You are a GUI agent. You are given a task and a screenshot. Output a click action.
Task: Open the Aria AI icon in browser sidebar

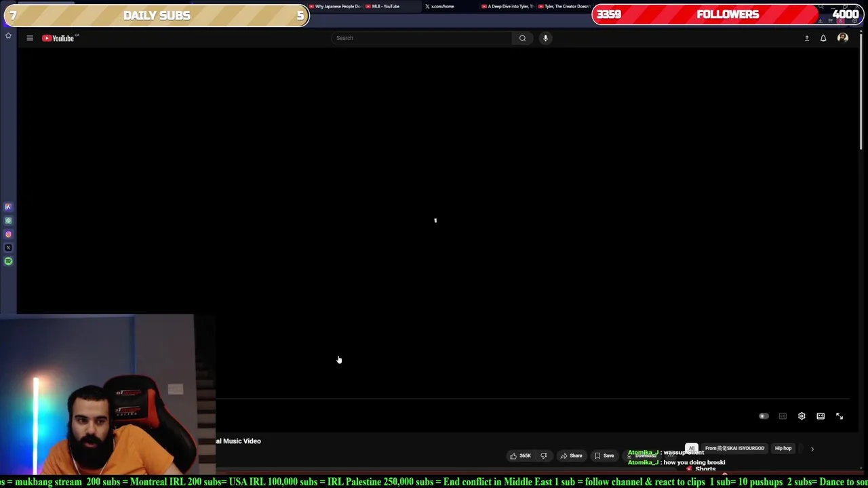[x=8, y=207]
